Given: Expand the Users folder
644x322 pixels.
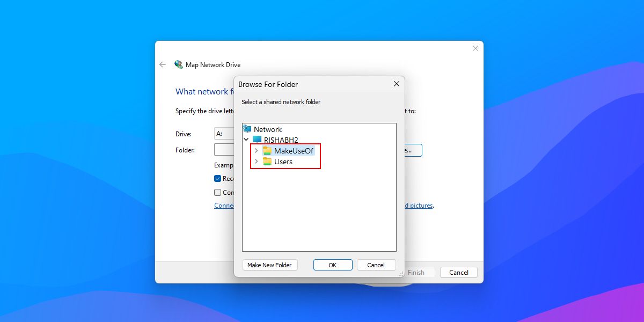Looking at the screenshot, I should (x=255, y=162).
